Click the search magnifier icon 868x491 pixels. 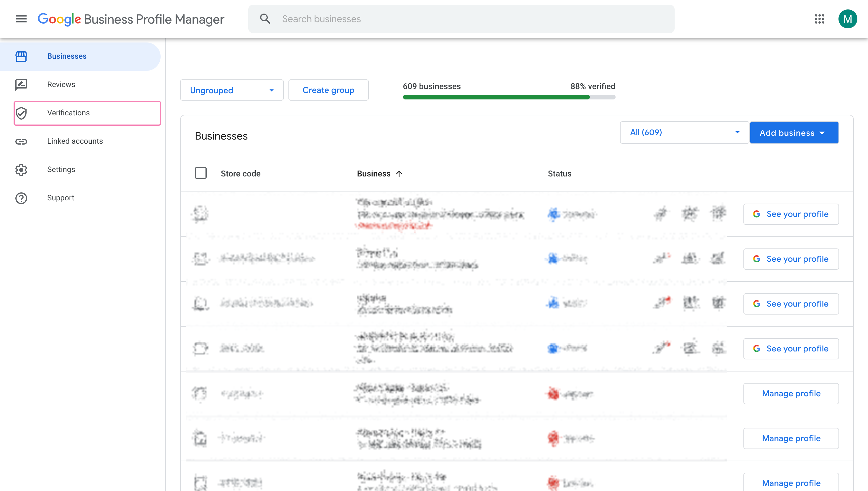coord(265,19)
